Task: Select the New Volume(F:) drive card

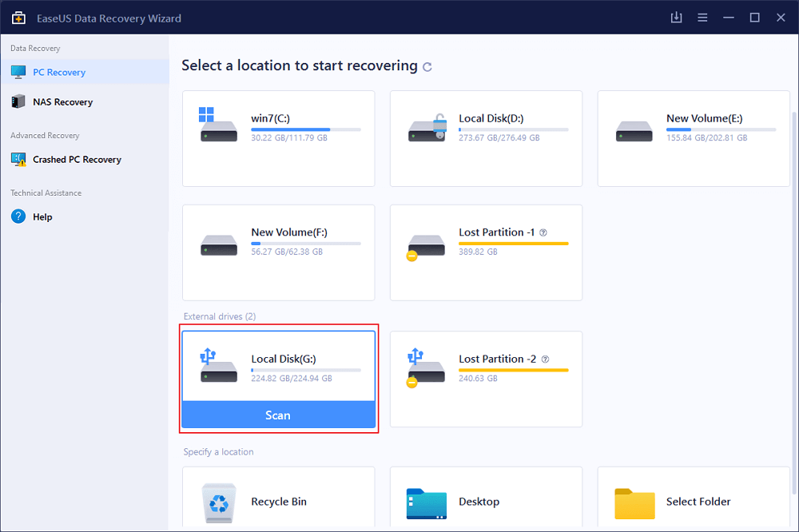Action: (x=278, y=252)
